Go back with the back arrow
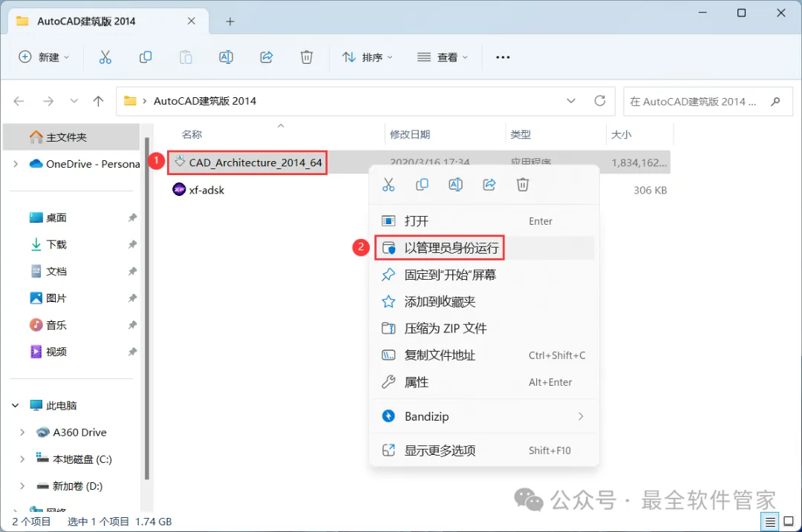The image size is (802, 532). click(19, 101)
